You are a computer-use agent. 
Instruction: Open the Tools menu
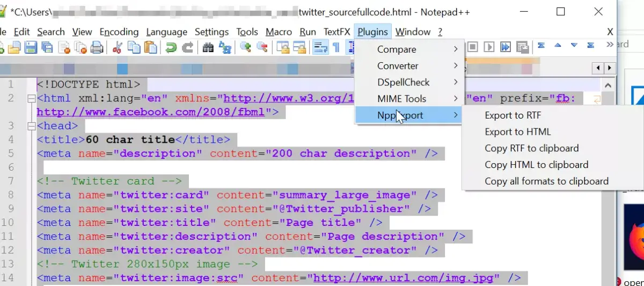247,32
